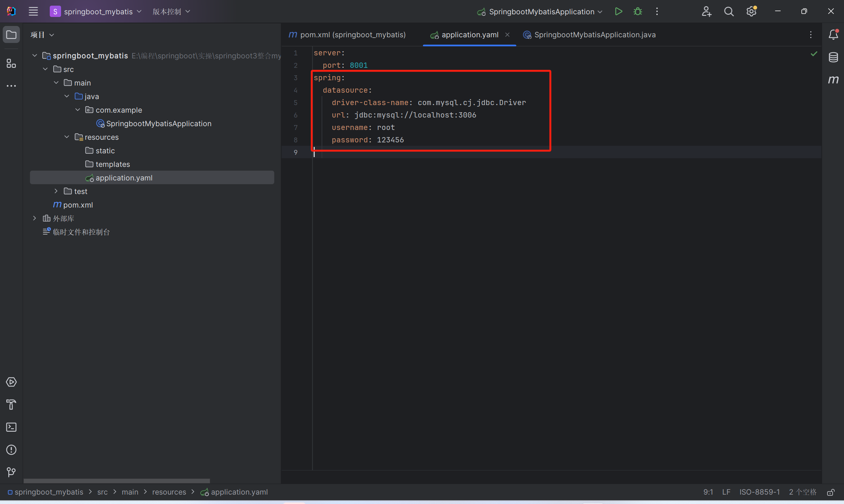Open the Git version control tool window
This screenshot has height=504, width=844.
coord(11,472)
